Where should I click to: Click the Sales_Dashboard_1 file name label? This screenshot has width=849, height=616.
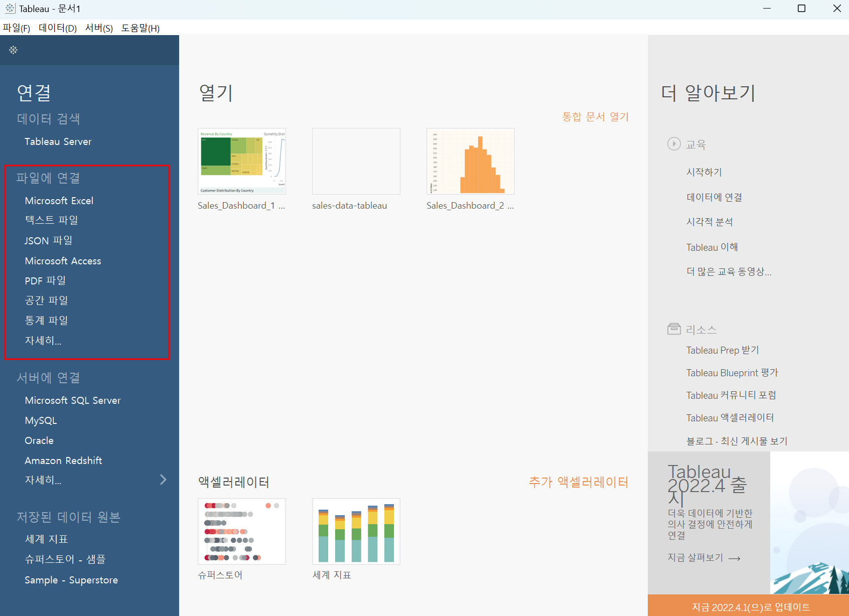click(241, 206)
